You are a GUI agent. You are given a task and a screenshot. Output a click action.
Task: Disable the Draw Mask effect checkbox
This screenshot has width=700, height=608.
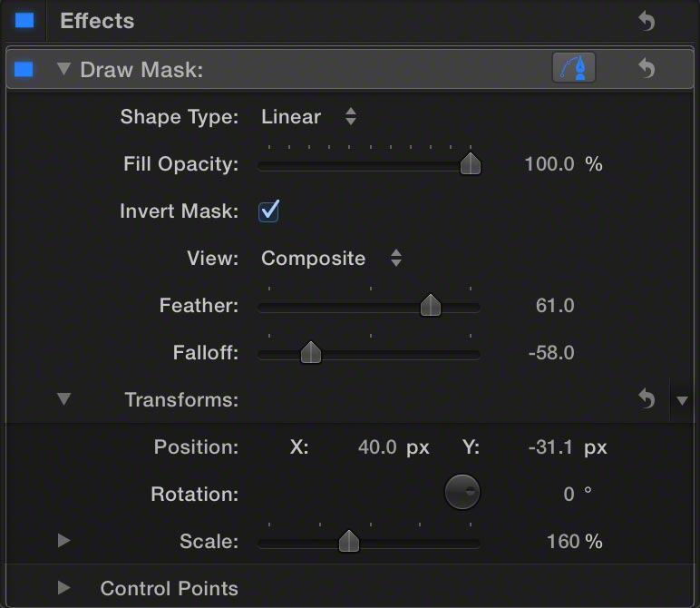click(x=24, y=69)
